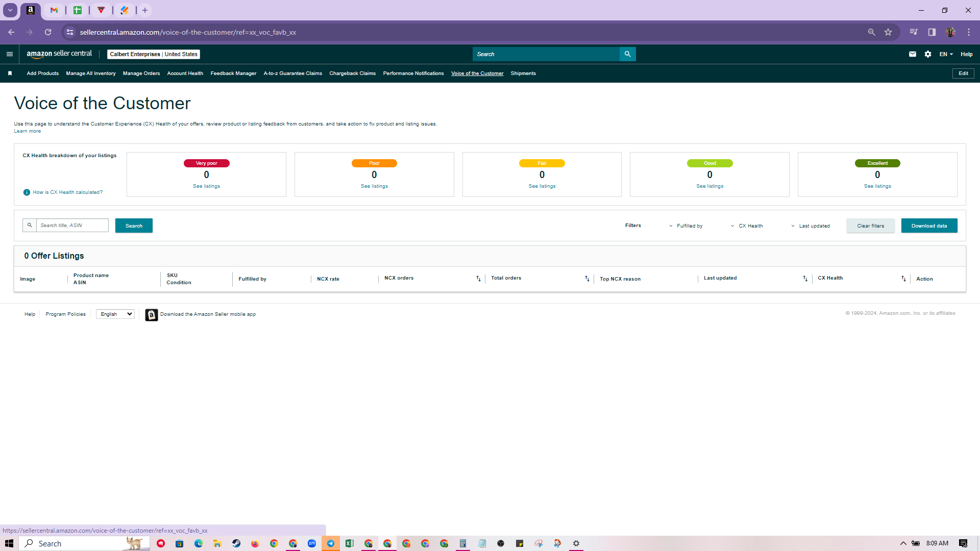Screen dimensions: 980x551
Task: Click the Edit favorites bar button
Action: click(x=963, y=73)
